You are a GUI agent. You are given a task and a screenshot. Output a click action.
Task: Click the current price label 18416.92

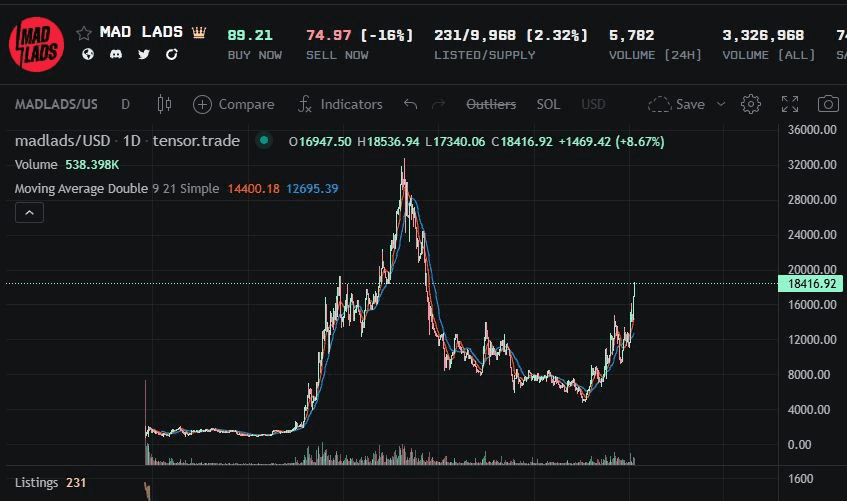pos(810,284)
